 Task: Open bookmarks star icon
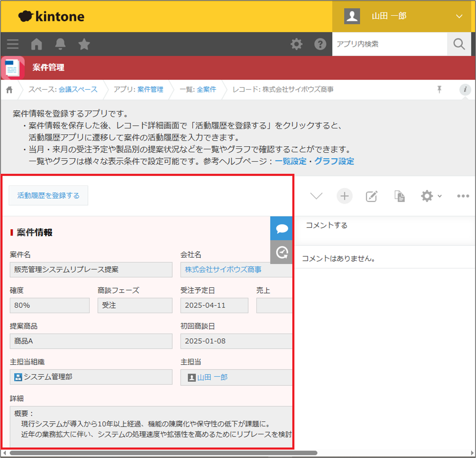84,44
